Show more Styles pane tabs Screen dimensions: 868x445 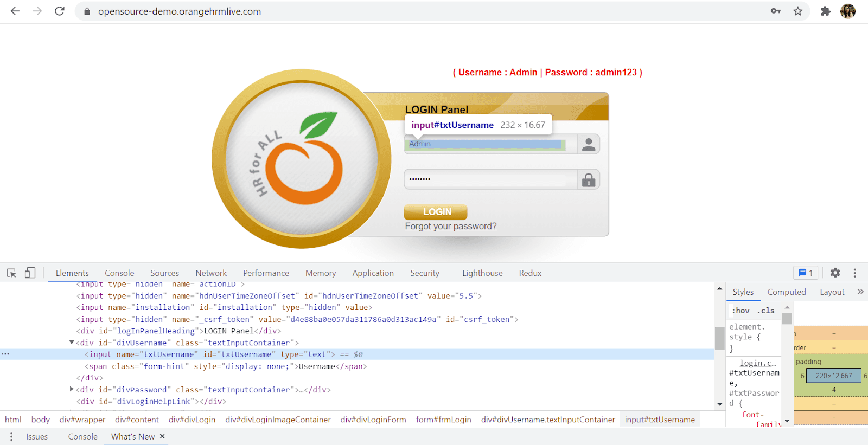[x=860, y=292]
